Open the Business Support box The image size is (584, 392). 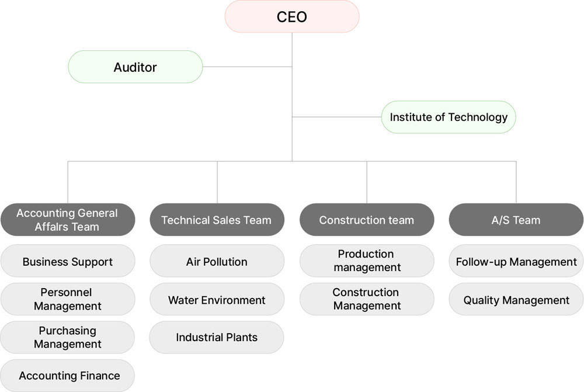68,261
